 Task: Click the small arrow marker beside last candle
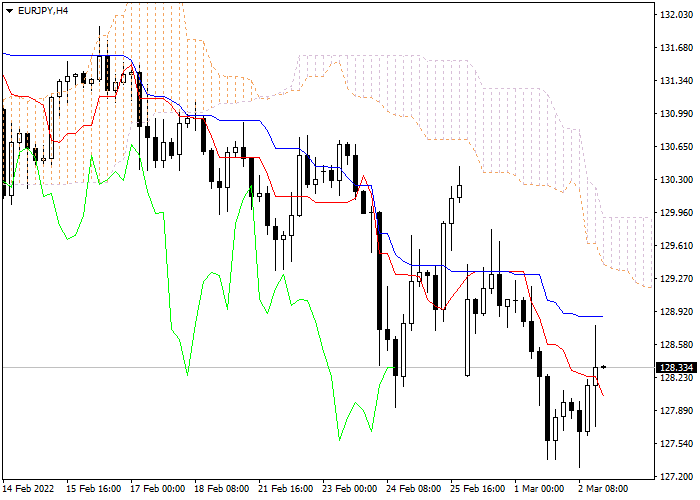click(604, 367)
